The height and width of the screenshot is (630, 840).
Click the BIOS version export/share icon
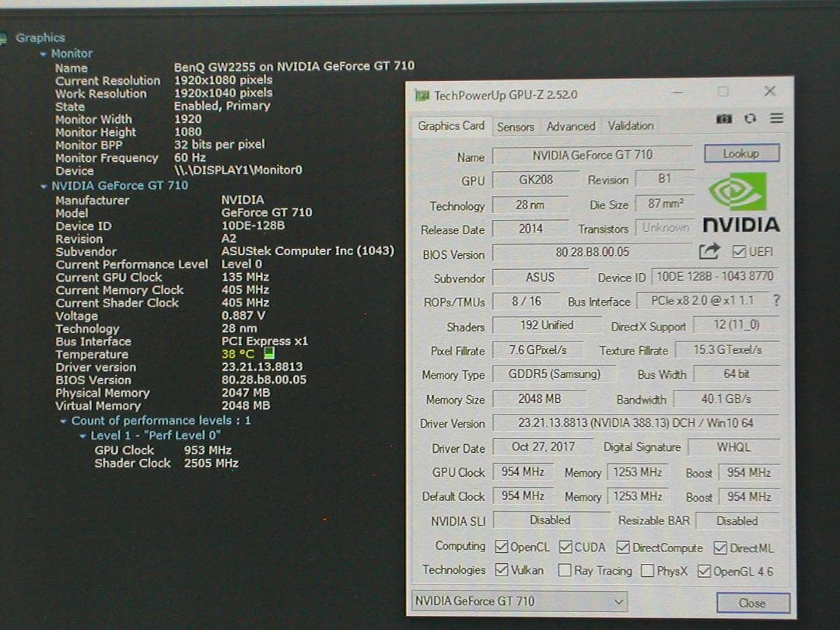pyautogui.click(x=710, y=251)
